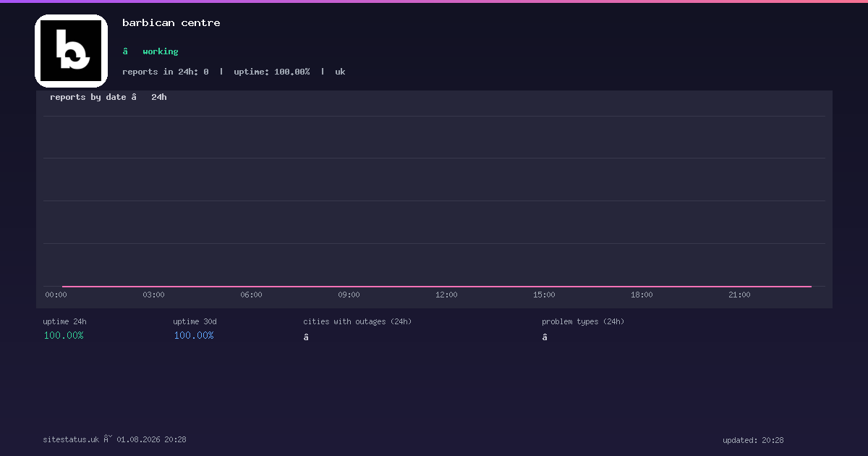Select the barbican centre title text
Image resolution: width=868 pixels, height=456 pixels.
[171, 23]
